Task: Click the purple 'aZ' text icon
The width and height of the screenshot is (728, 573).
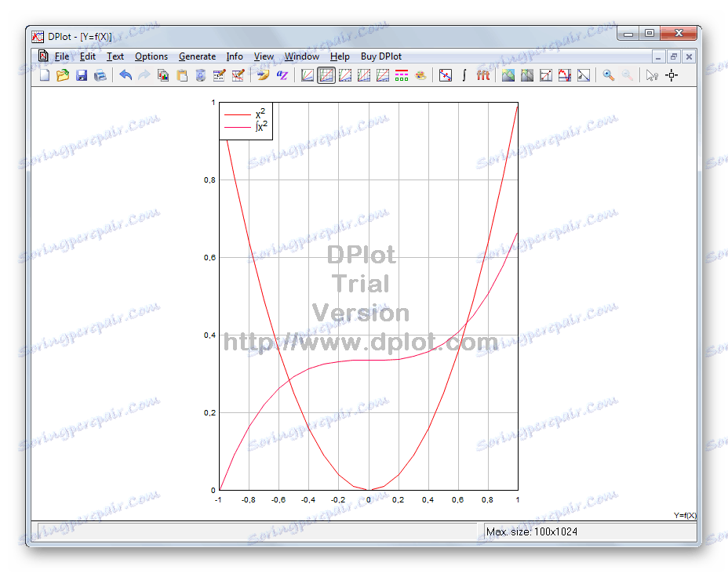Action: click(282, 75)
